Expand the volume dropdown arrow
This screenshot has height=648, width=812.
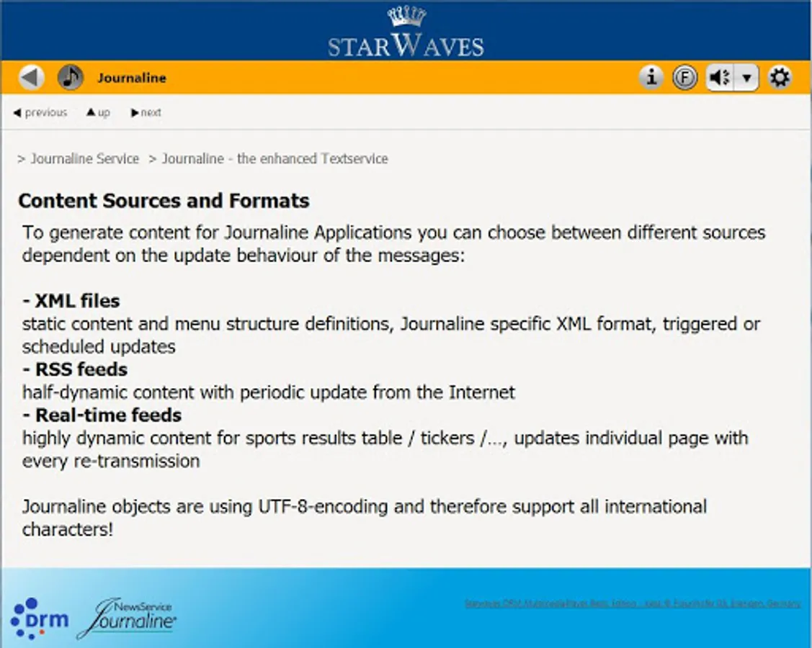click(x=746, y=78)
